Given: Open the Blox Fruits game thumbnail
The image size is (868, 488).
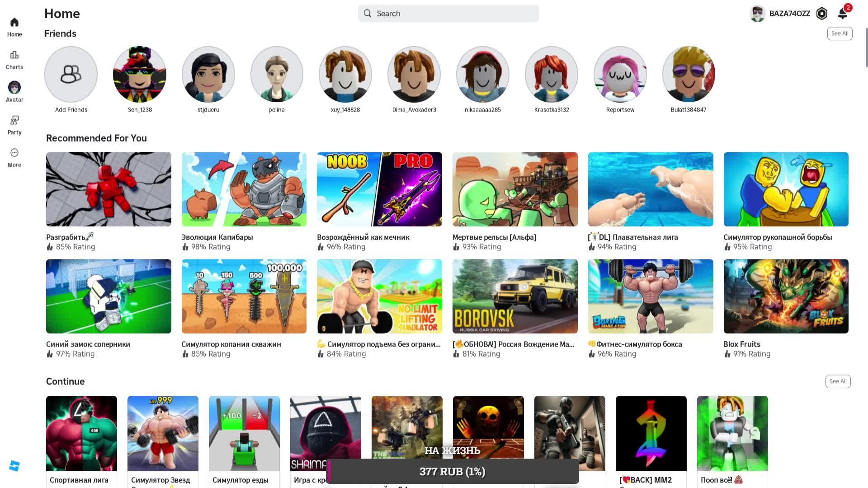Looking at the screenshot, I should [786, 296].
